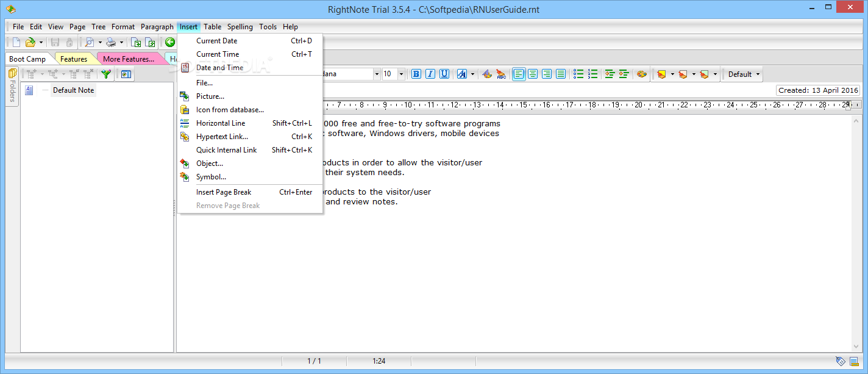Open the font name dropdown arrow
This screenshot has height=374, width=868.
(376, 74)
